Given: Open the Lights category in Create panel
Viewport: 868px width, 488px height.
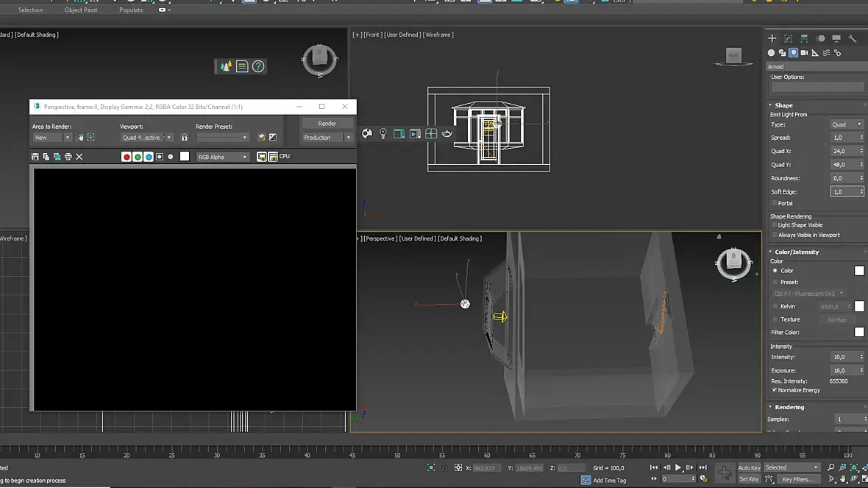Looking at the screenshot, I should (x=794, y=53).
